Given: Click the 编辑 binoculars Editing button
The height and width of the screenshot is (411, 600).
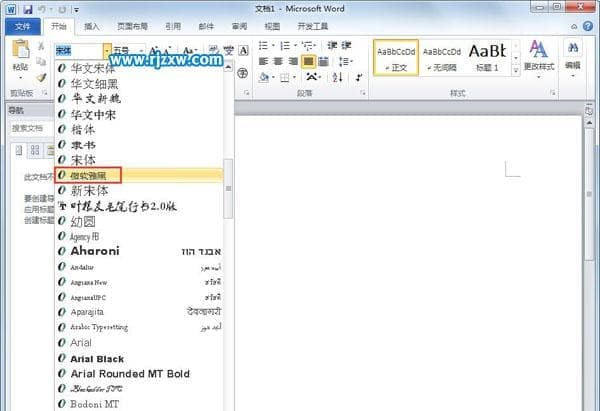Looking at the screenshot, I should tap(573, 57).
